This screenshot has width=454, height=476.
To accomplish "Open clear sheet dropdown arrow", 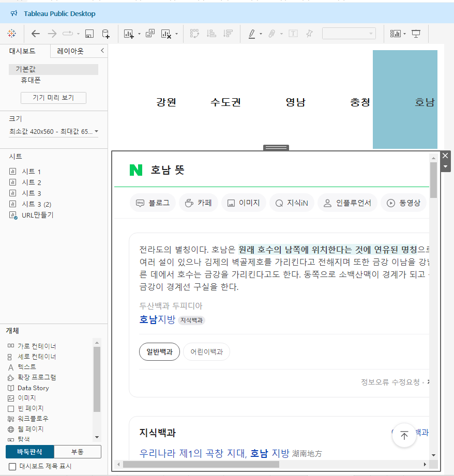I will 176,34.
